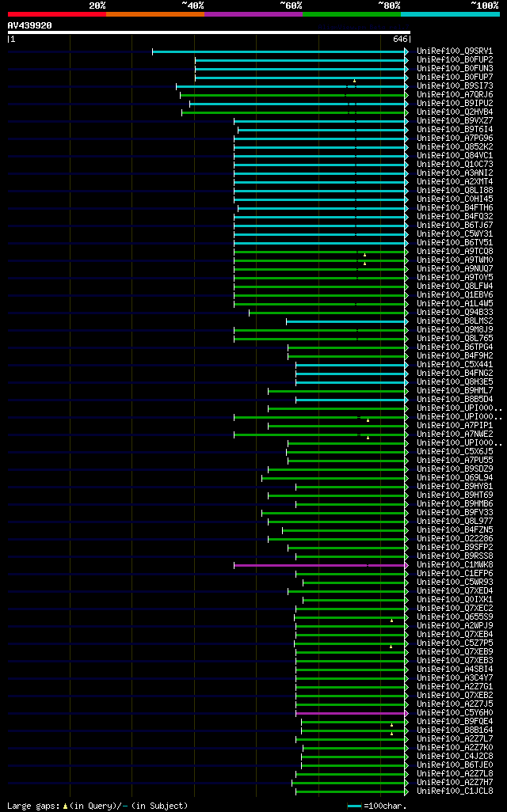Screen dimensions: 507x812
Task: Open the UniRef100_O22286 link
Action: click(455, 539)
